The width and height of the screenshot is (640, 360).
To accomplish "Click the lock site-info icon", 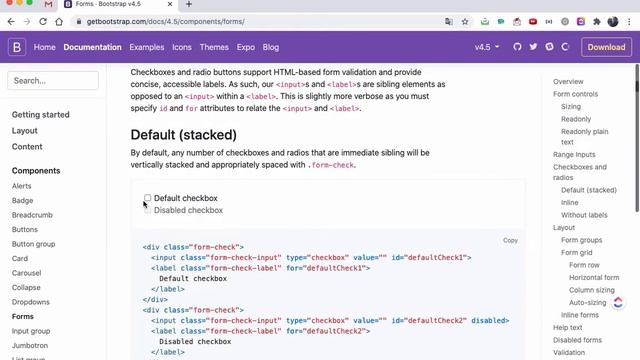I will tap(79, 22).
